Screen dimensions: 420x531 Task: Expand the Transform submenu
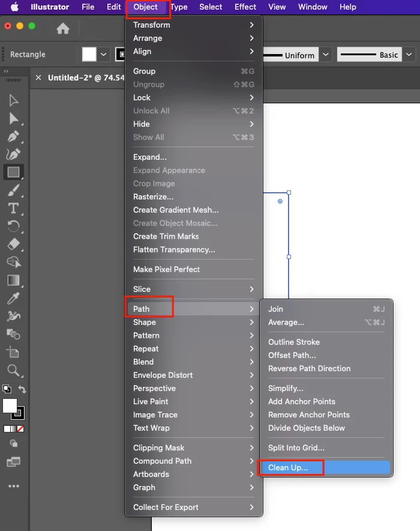193,25
